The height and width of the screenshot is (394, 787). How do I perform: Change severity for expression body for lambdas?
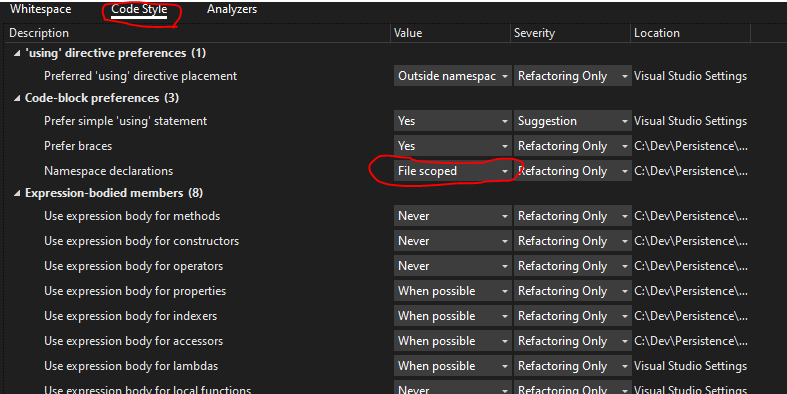tap(573, 366)
